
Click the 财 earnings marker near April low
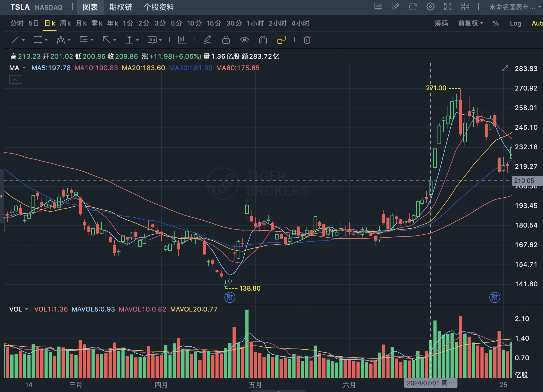(x=230, y=297)
